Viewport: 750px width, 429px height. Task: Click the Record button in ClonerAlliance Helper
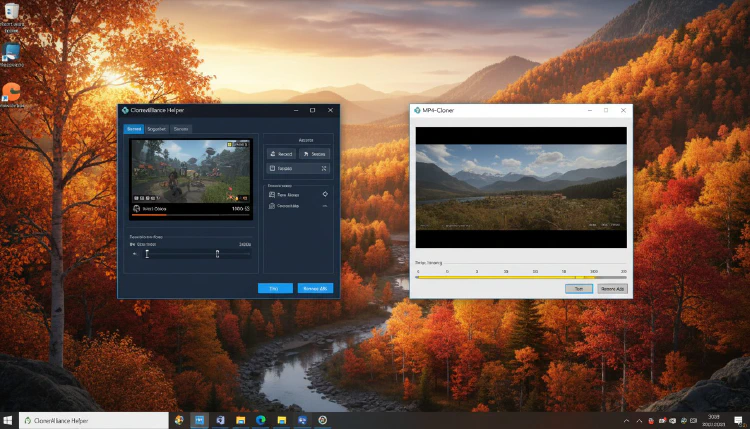click(x=281, y=154)
